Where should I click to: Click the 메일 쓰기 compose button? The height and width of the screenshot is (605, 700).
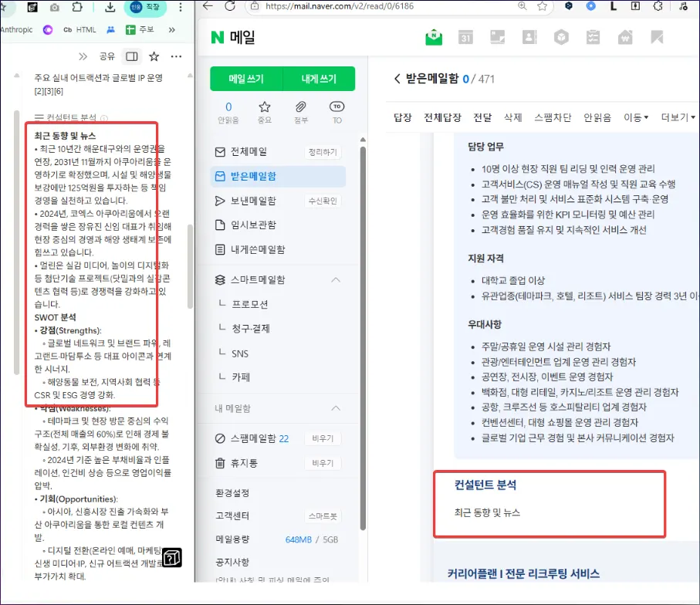pyautogui.click(x=246, y=79)
